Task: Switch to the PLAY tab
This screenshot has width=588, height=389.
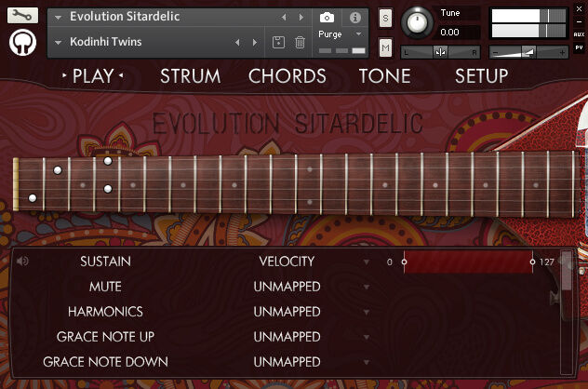Action: point(93,76)
